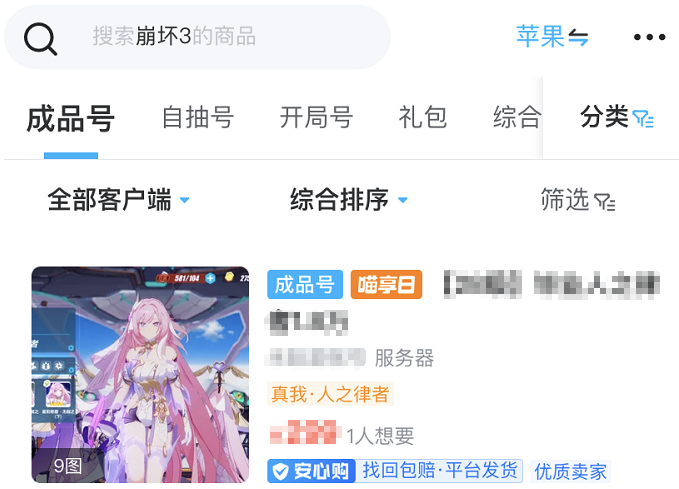
Task: Click the 找回包赔·平台发货 label
Action: click(440, 471)
